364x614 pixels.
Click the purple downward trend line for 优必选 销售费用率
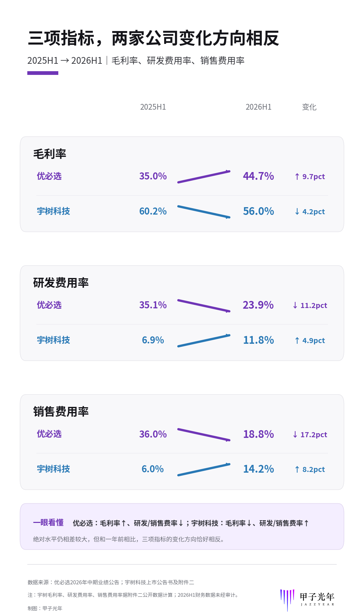point(204,435)
